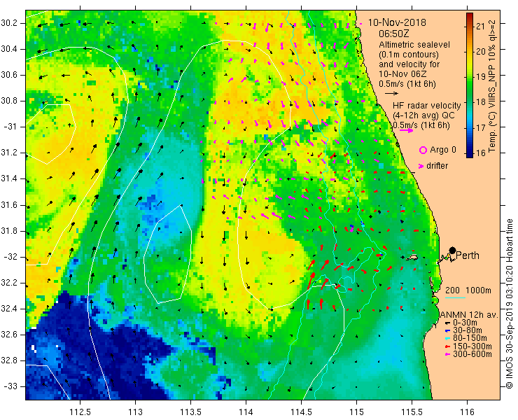Click the longitude axis label 113
This screenshot has width=518, height=420.
click(135, 412)
